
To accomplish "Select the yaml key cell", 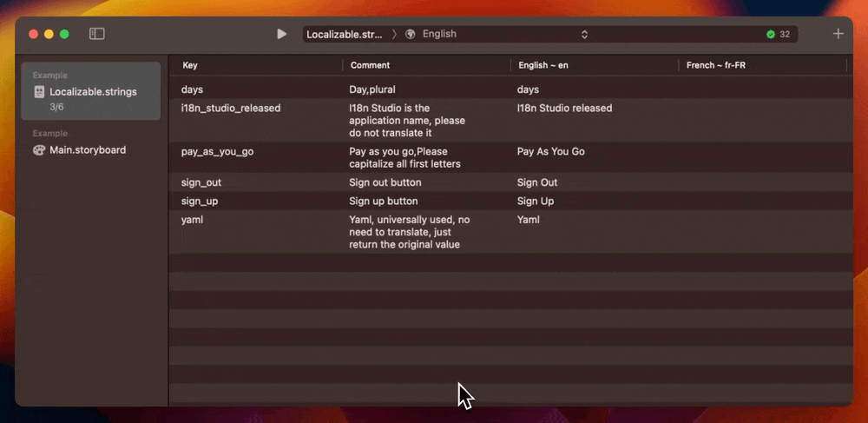I will [x=192, y=219].
